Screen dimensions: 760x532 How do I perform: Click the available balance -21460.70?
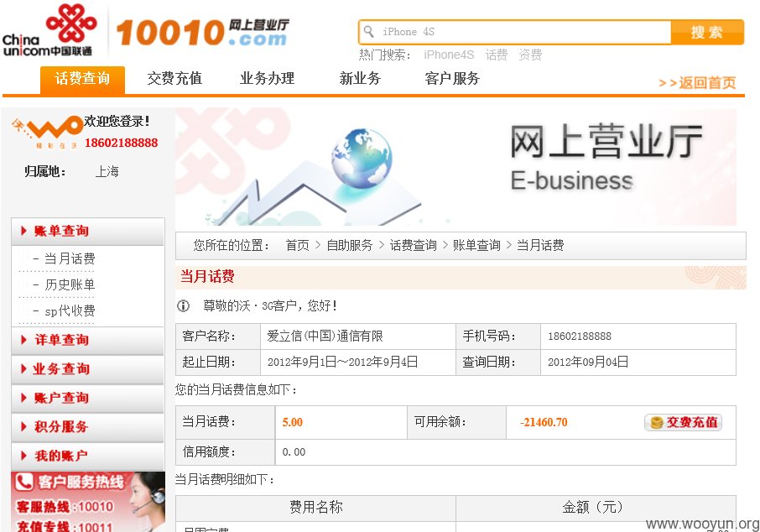544,422
